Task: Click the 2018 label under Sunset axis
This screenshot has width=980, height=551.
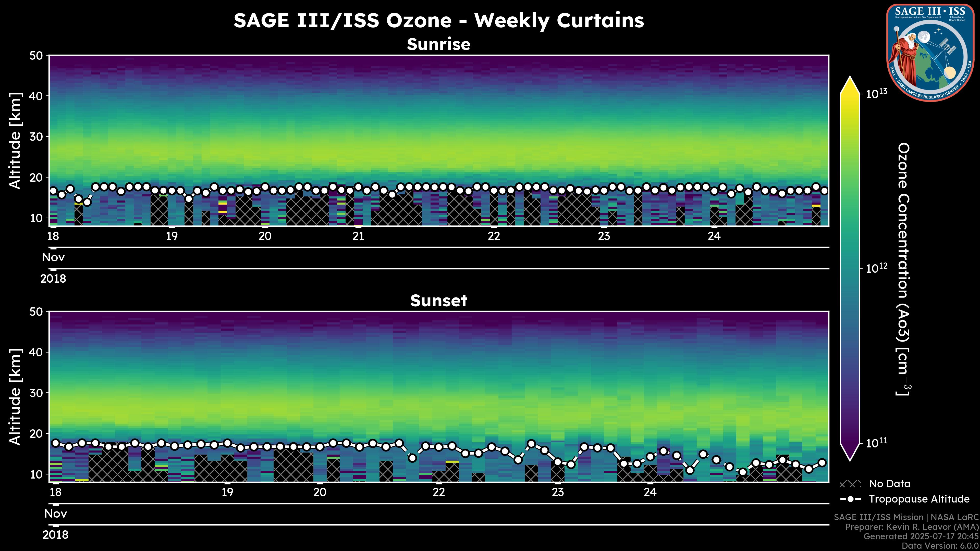Action: [x=56, y=535]
